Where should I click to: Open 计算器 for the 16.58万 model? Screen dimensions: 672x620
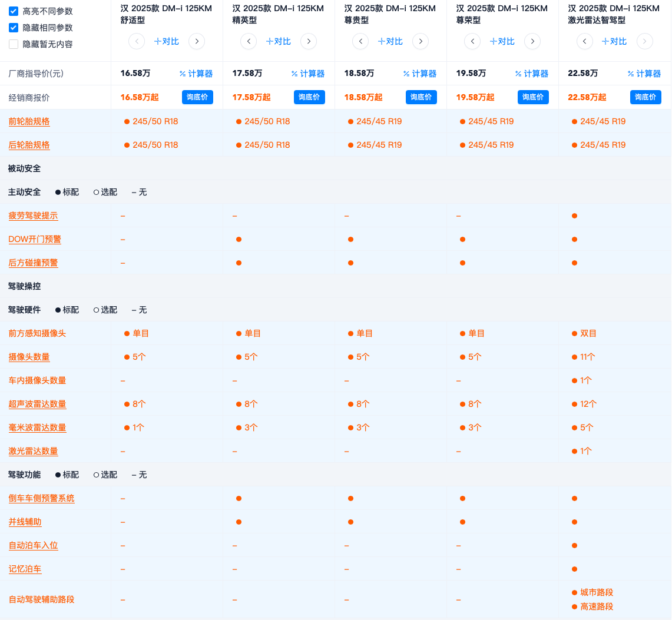point(196,74)
